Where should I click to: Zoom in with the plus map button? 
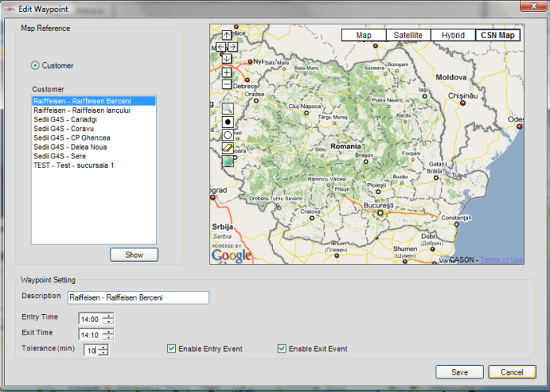pos(226,73)
